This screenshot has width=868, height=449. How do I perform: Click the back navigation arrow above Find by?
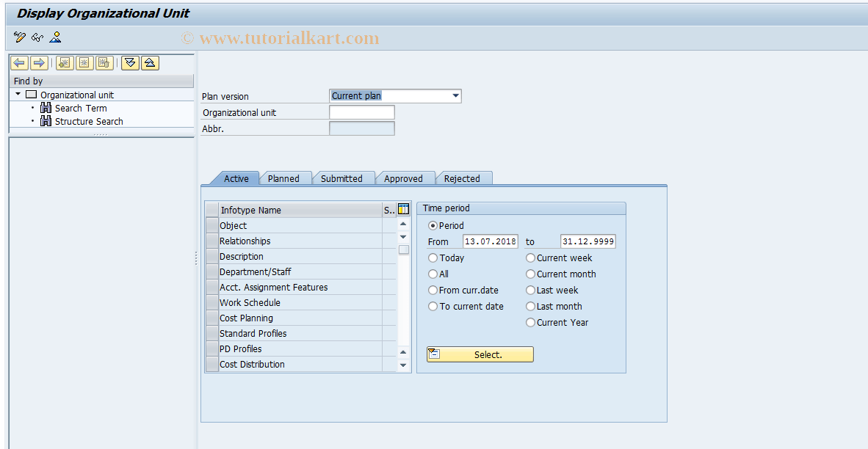coord(19,62)
